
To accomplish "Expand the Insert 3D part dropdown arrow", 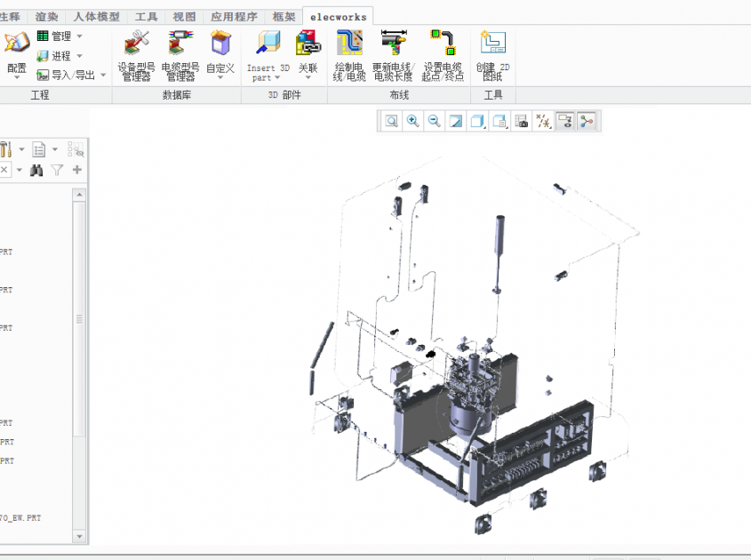I will 277,77.
